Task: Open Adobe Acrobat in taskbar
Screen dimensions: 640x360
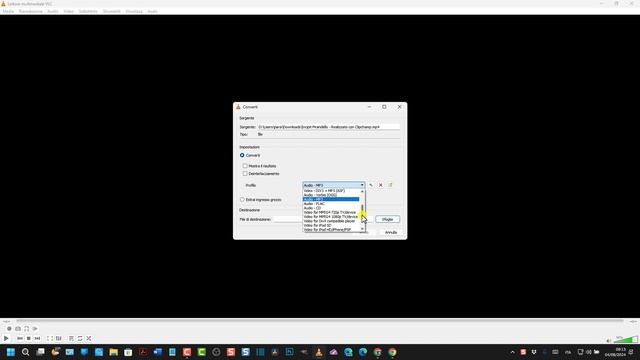Action: tap(143, 352)
